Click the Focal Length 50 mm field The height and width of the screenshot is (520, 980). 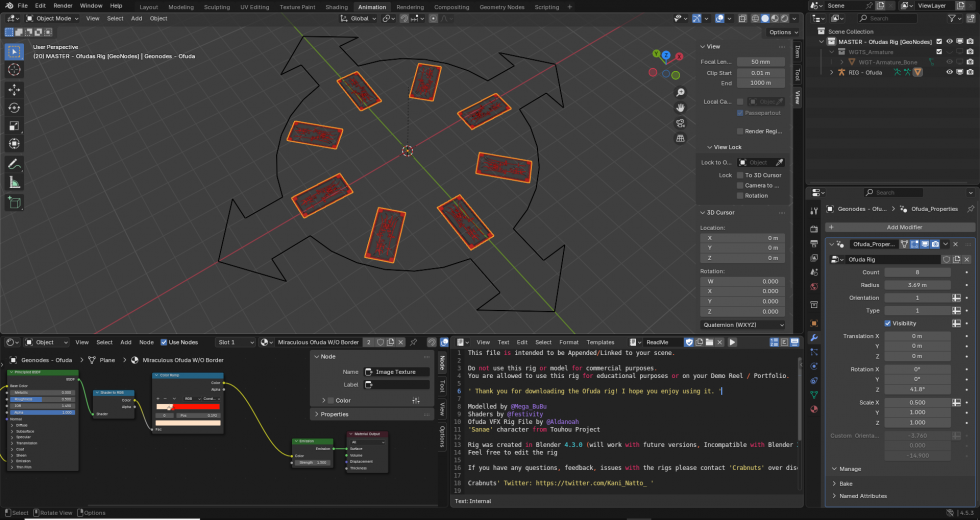click(761, 61)
